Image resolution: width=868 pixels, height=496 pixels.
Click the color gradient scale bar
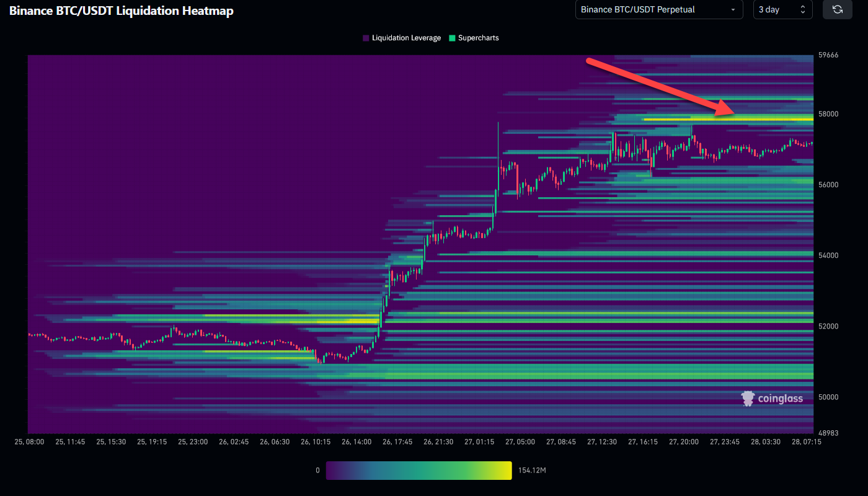(419, 470)
